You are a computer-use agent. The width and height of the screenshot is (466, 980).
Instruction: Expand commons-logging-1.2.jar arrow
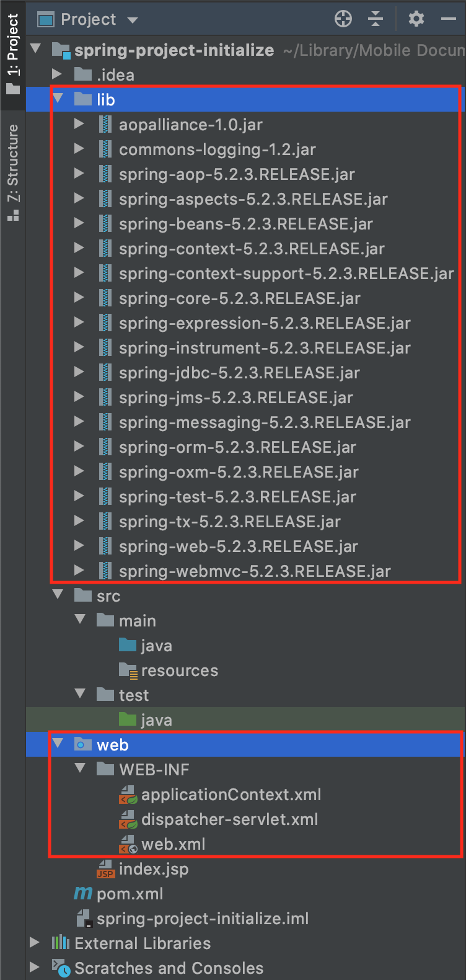tap(79, 149)
